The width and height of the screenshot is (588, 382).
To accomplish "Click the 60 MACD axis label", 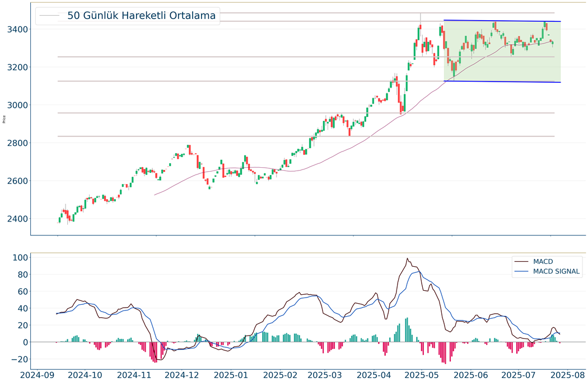I will 22,291.
